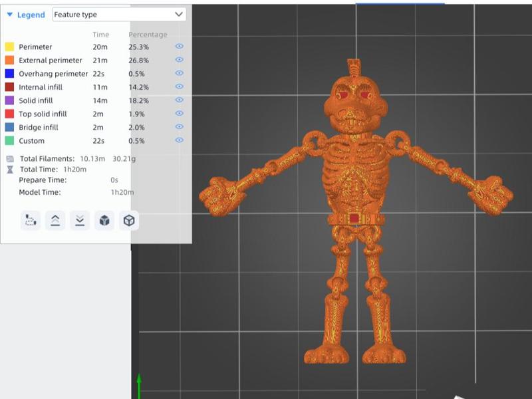Click the Overhang perimeter label

53,74
